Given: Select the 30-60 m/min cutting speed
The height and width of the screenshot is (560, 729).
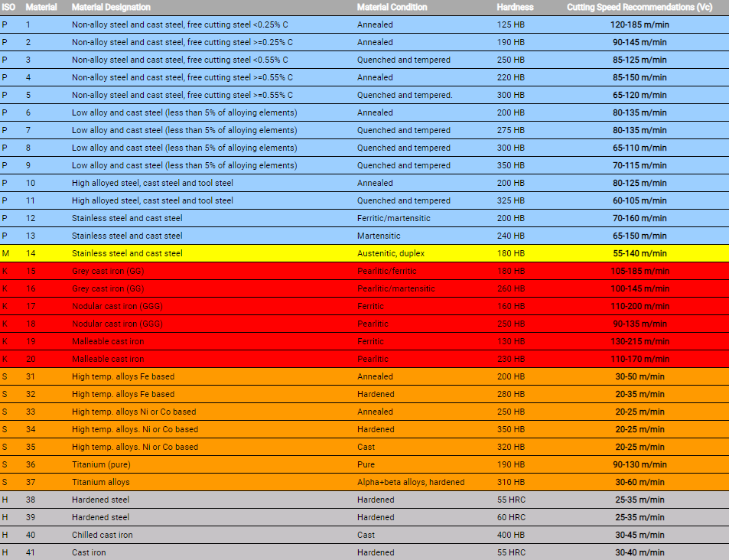Looking at the screenshot, I should [640, 482].
